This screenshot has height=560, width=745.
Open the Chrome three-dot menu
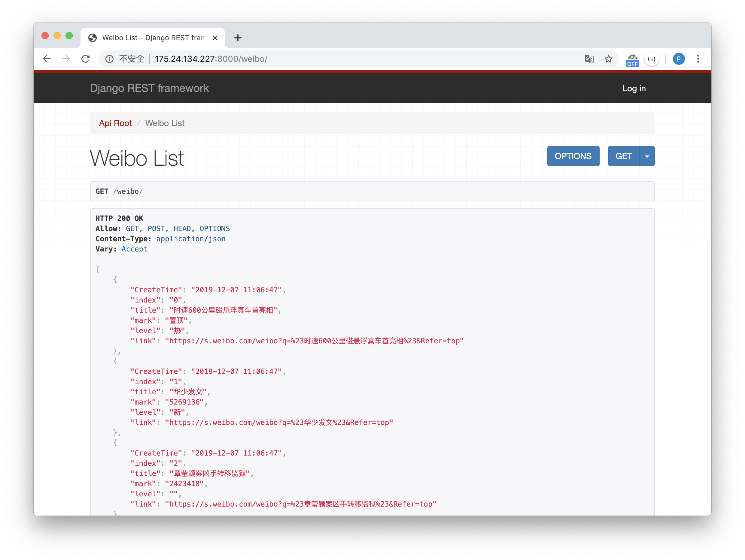698,59
